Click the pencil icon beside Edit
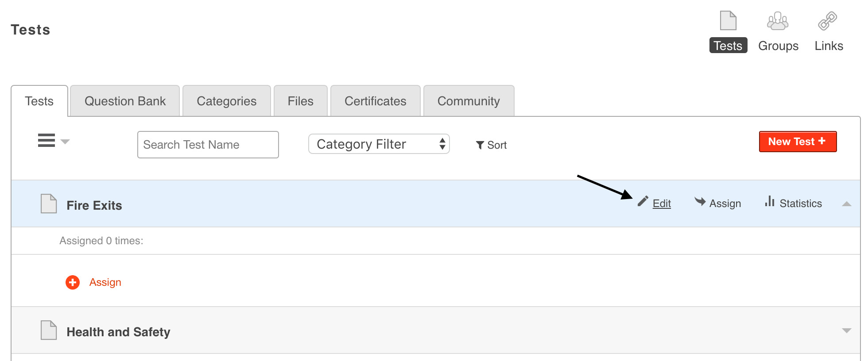Viewport: 868px width, 361px height. [643, 202]
